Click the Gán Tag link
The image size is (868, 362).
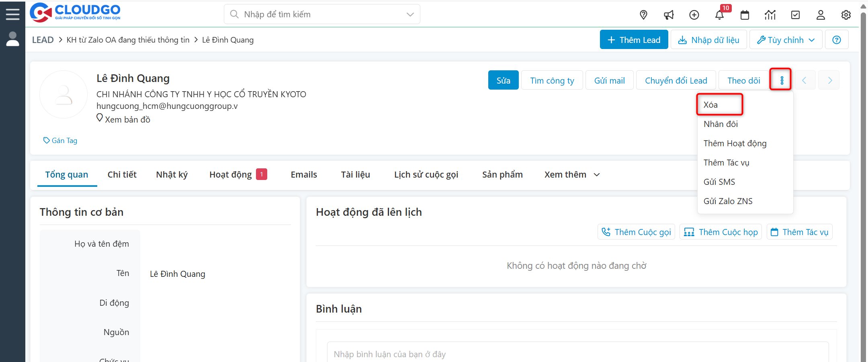coord(60,141)
